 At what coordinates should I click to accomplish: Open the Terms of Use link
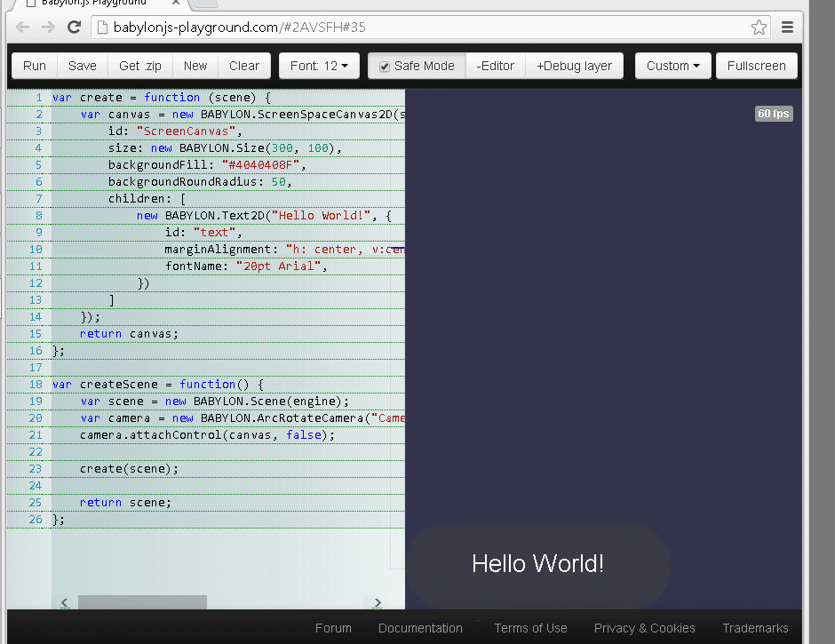pos(530,628)
